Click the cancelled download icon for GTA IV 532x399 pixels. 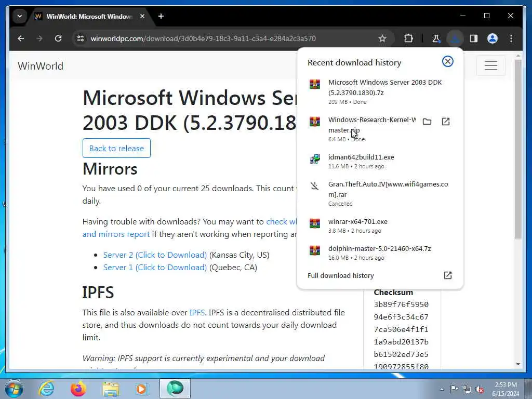click(314, 186)
